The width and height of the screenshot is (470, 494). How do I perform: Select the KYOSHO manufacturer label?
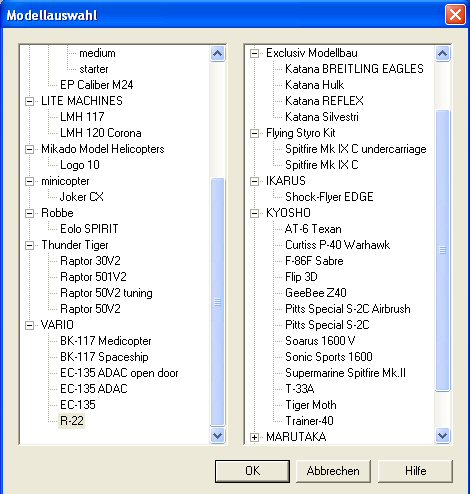point(288,213)
